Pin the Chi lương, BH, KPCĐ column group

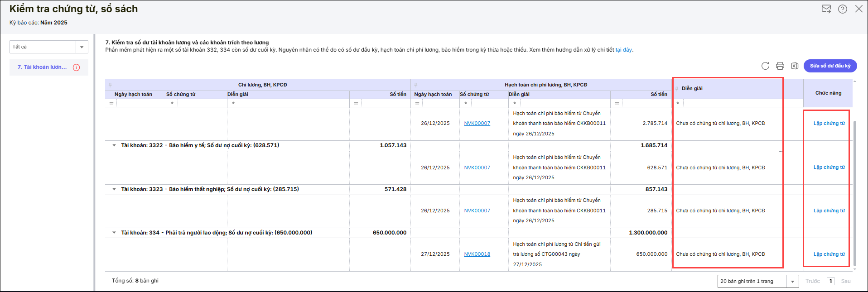pyautogui.click(x=110, y=85)
